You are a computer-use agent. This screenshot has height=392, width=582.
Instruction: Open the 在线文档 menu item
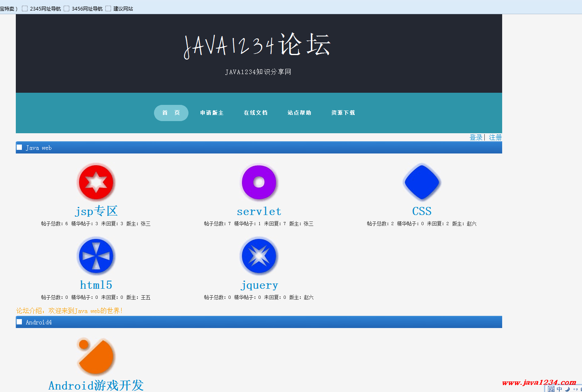[256, 113]
